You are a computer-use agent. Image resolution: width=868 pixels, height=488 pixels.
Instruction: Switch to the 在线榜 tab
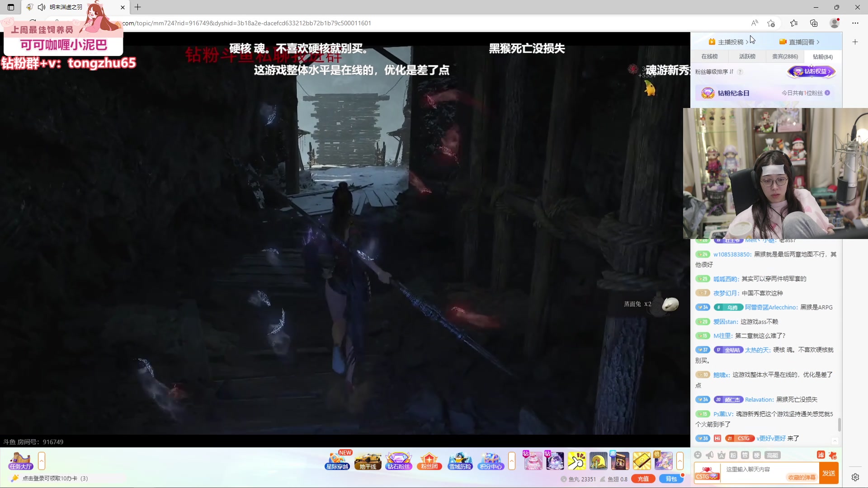coord(709,56)
